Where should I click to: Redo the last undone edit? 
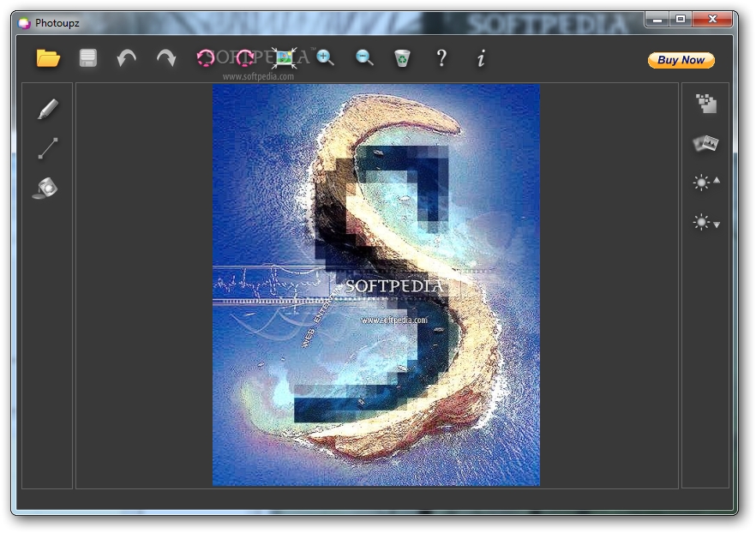click(x=166, y=58)
